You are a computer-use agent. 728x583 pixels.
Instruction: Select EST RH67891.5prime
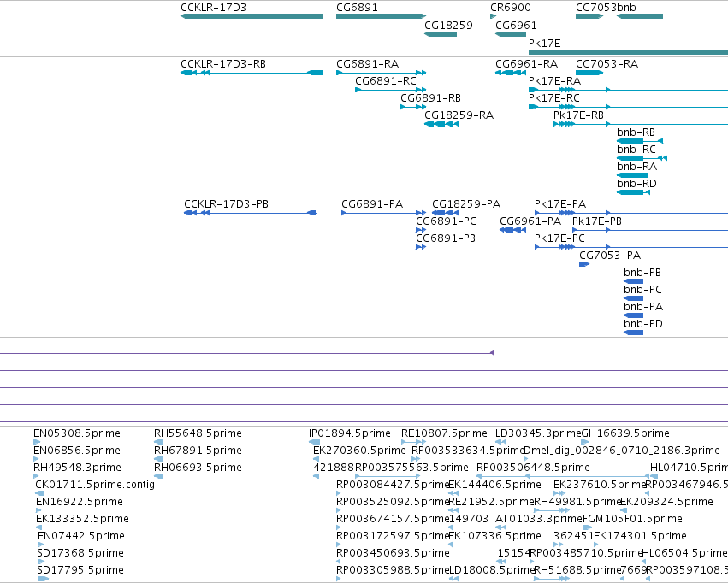pos(159,459)
